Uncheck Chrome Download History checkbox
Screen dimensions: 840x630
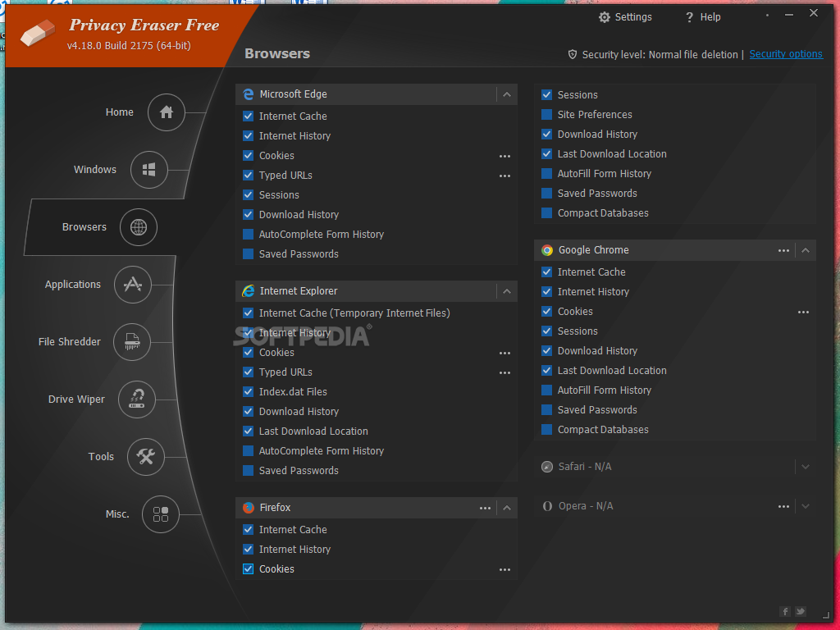tap(547, 351)
